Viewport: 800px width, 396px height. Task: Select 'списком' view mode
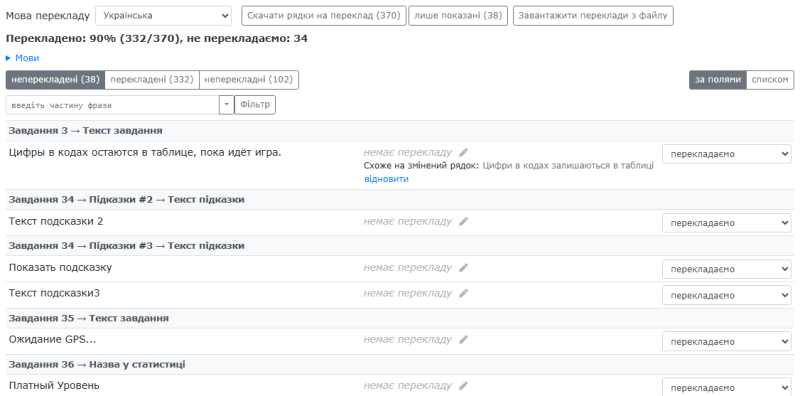770,80
